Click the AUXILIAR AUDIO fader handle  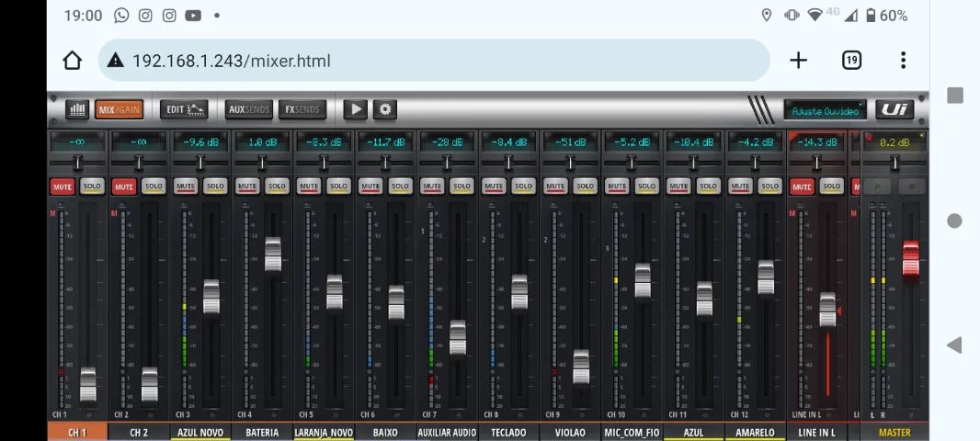pyautogui.click(x=458, y=338)
